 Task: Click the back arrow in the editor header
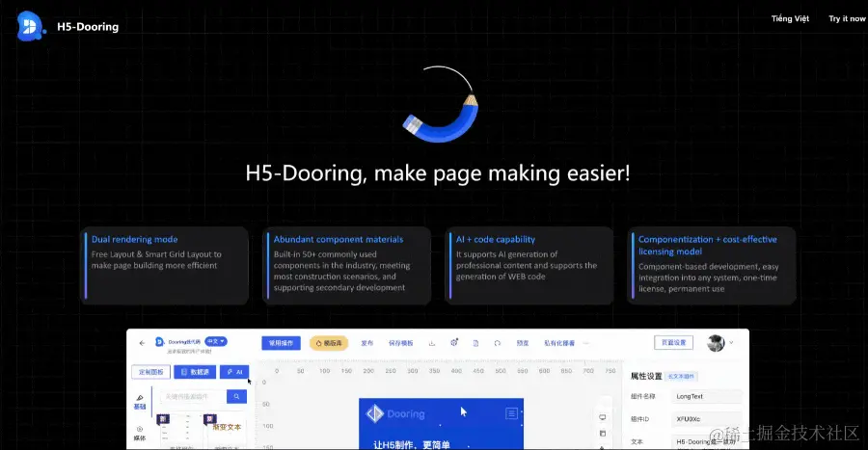point(143,343)
